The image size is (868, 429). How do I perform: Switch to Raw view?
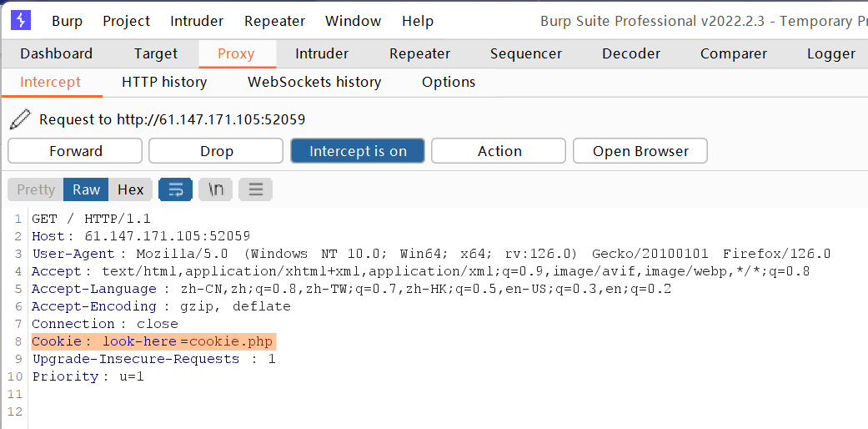pos(87,189)
